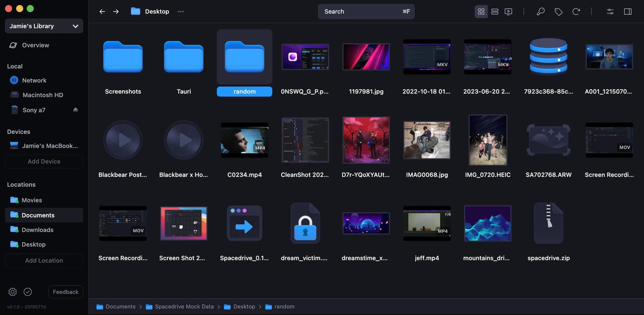Click the job manager checkmark icon
This screenshot has height=315, width=644.
28,292
